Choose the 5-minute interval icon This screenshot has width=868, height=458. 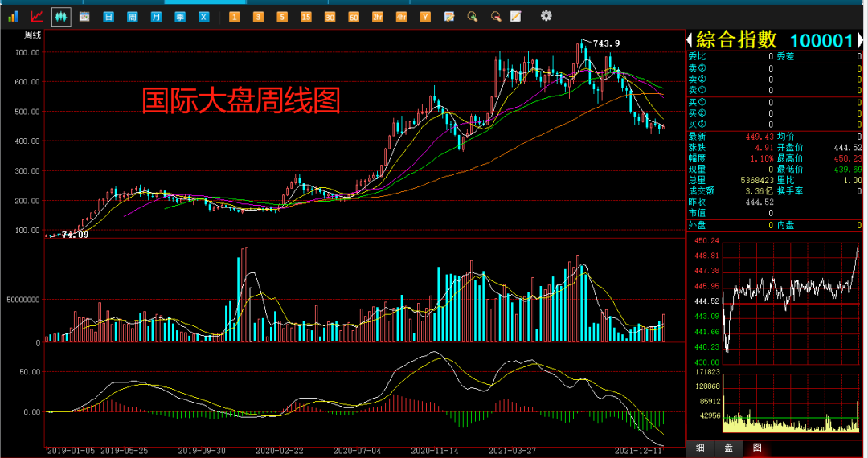click(x=282, y=17)
